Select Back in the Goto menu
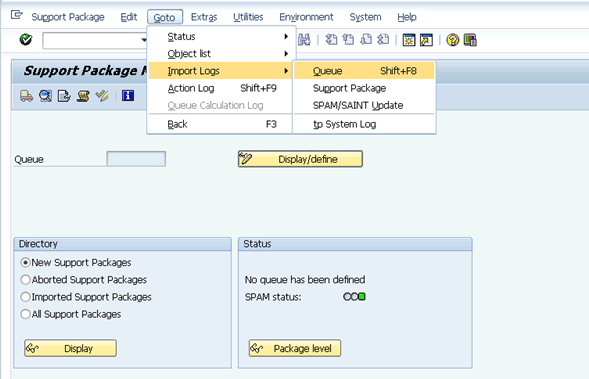Screen dimensions: 589x379 point(219,124)
